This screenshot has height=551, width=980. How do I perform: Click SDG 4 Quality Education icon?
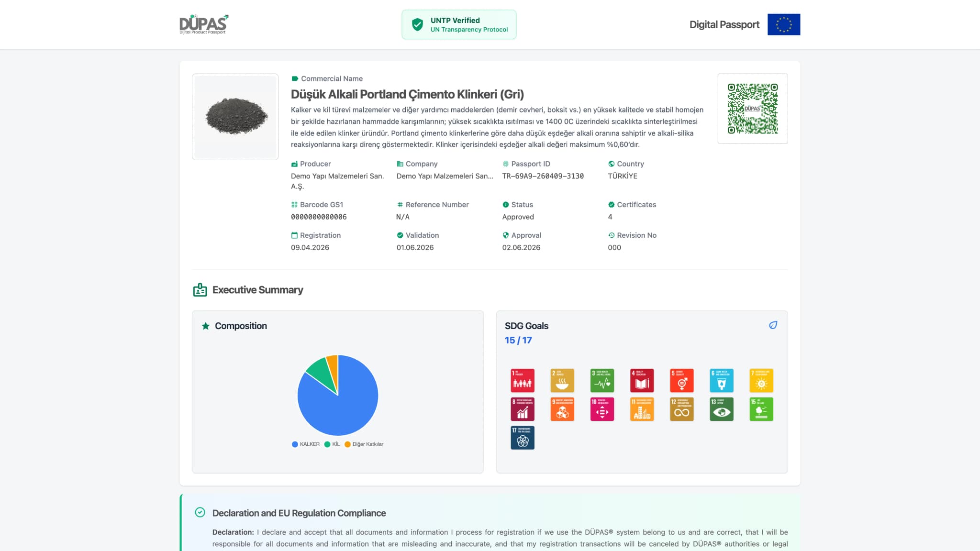642,380
